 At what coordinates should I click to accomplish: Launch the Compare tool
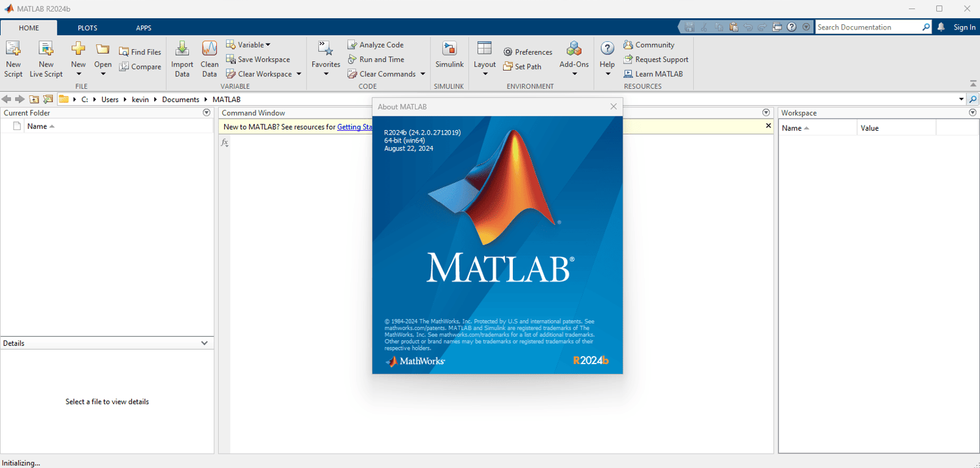tap(140, 67)
